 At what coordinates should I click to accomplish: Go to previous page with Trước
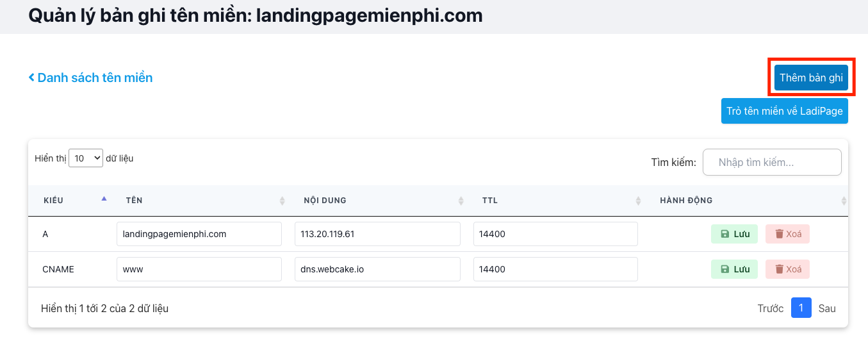(x=770, y=308)
